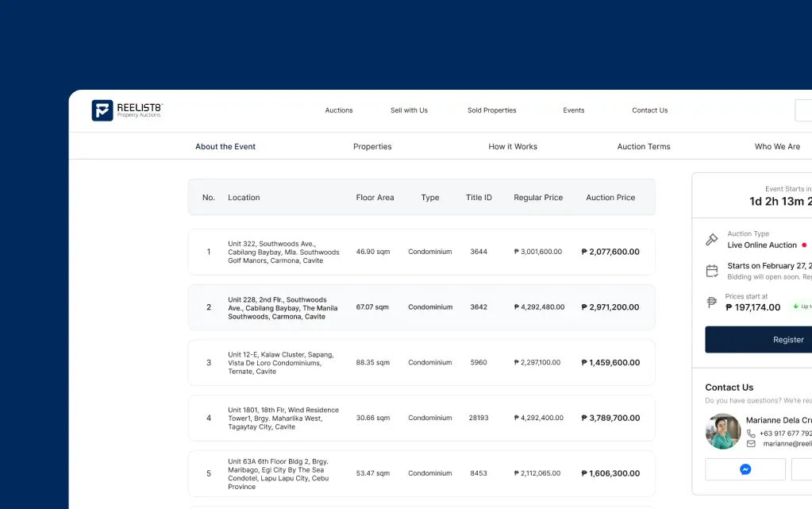The width and height of the screenshot is (812, 509).
Task: Open the Events menu item
Action: [574, 110]
